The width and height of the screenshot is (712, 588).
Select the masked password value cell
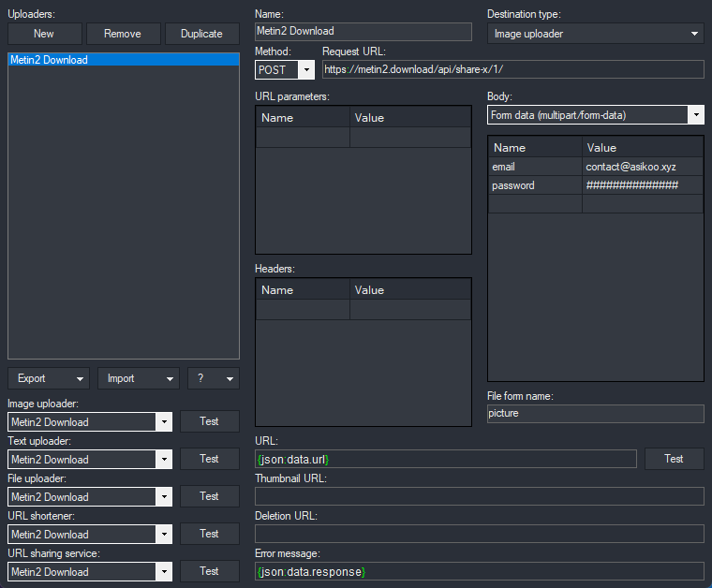(x=643, y=185)
